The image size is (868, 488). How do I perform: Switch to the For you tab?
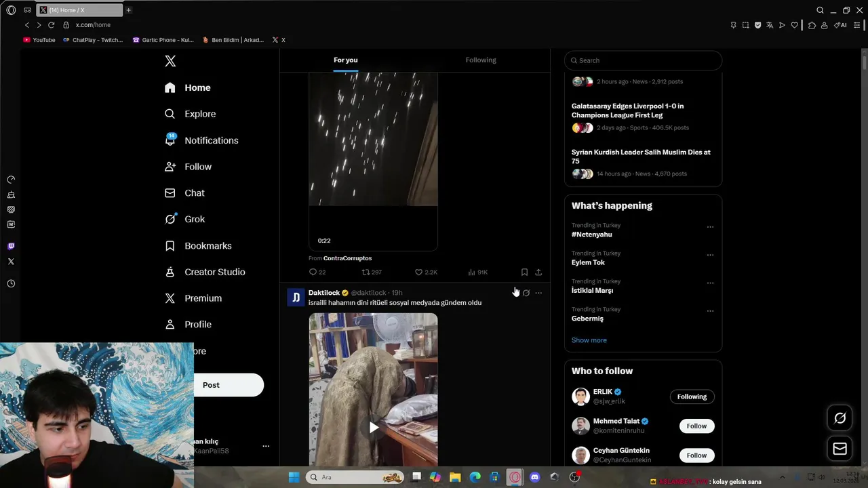tap(345, 60)
